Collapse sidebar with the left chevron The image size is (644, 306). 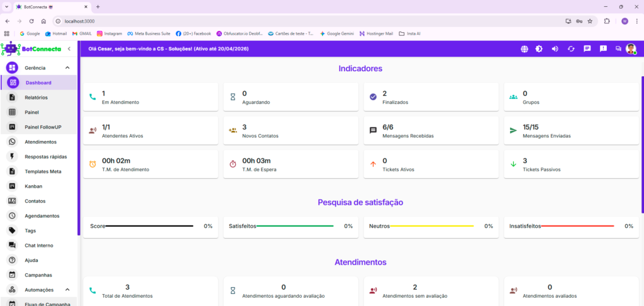point(69,49)
